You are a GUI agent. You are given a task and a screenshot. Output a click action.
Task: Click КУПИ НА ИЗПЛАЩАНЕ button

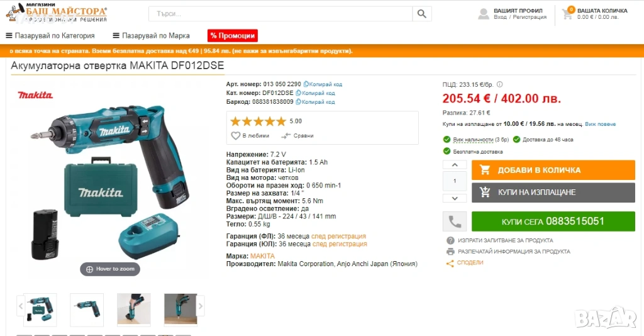[x=553, y=193]
